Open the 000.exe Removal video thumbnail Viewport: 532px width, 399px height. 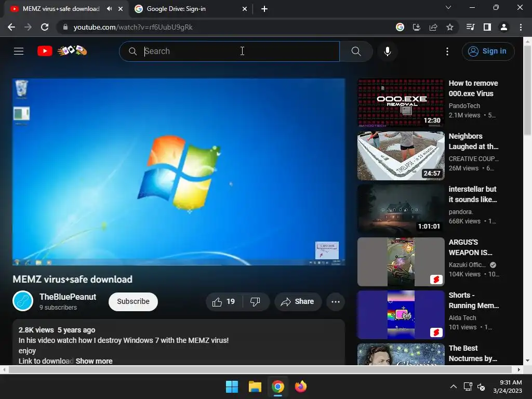coord(401,103)
